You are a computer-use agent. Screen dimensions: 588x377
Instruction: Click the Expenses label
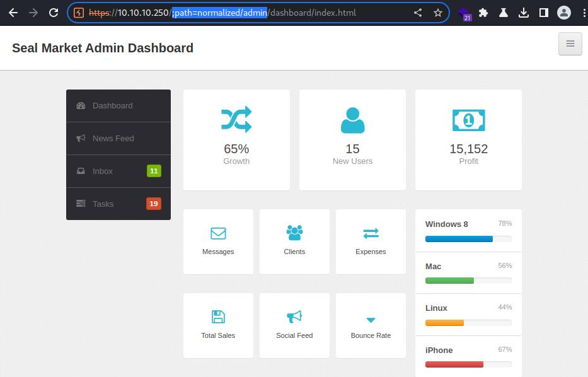(x=371, y=252)
